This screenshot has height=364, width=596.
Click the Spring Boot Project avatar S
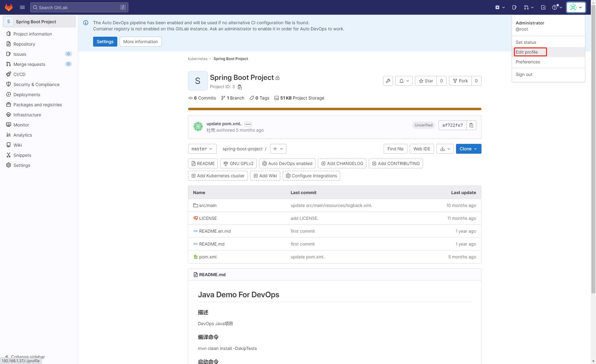click(x=198, y=81)
